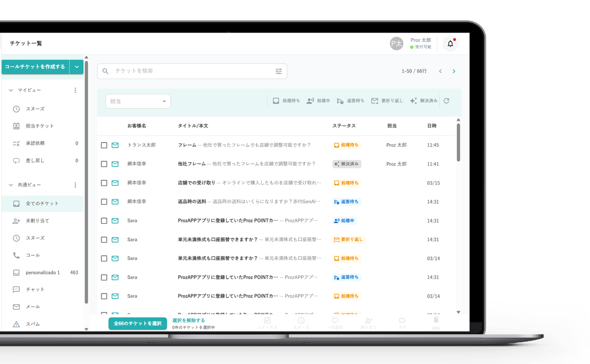Image resolution: width=590 pixels, height=364 pixels.
Task: Click コールチケットを作成する button
Action: click(35, 67)
